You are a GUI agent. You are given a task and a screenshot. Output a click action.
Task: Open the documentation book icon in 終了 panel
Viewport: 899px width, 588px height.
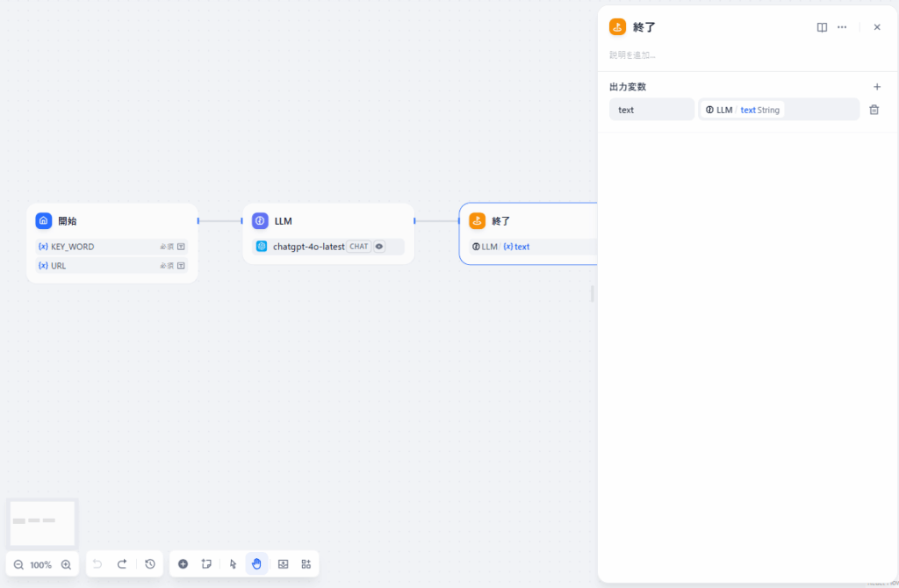821,27
